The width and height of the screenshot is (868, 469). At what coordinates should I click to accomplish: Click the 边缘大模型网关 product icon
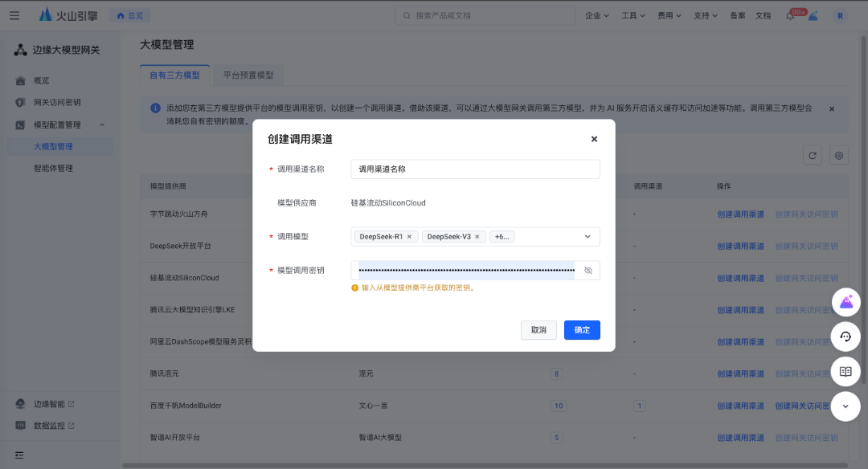pyautogui.click(x=20, y=50)
